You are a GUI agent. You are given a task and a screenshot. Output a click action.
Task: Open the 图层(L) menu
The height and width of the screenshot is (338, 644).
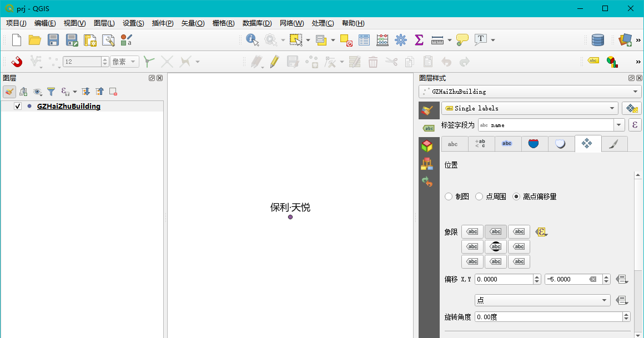pos(104,23)
